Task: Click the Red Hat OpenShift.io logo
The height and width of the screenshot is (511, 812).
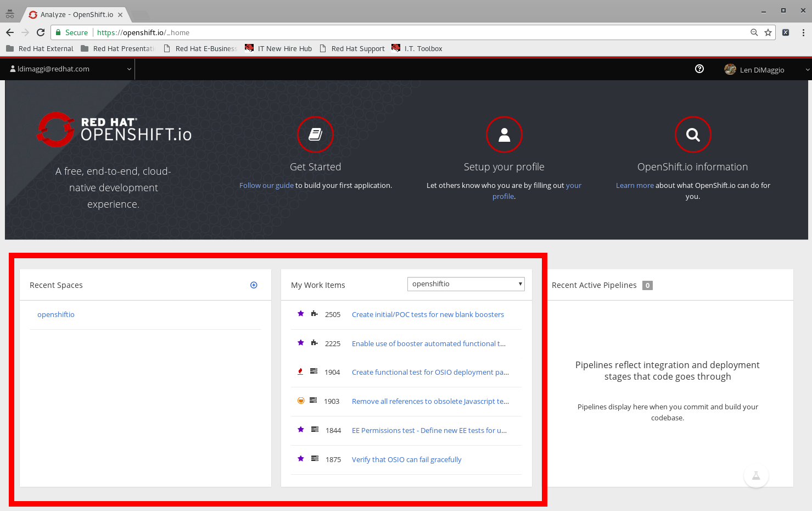Action: 113,130
